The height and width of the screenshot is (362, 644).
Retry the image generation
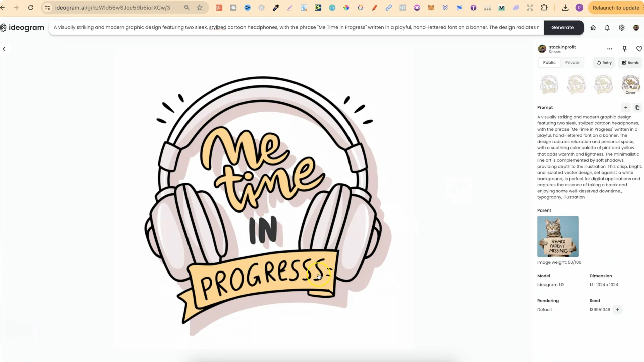point(604,63)
